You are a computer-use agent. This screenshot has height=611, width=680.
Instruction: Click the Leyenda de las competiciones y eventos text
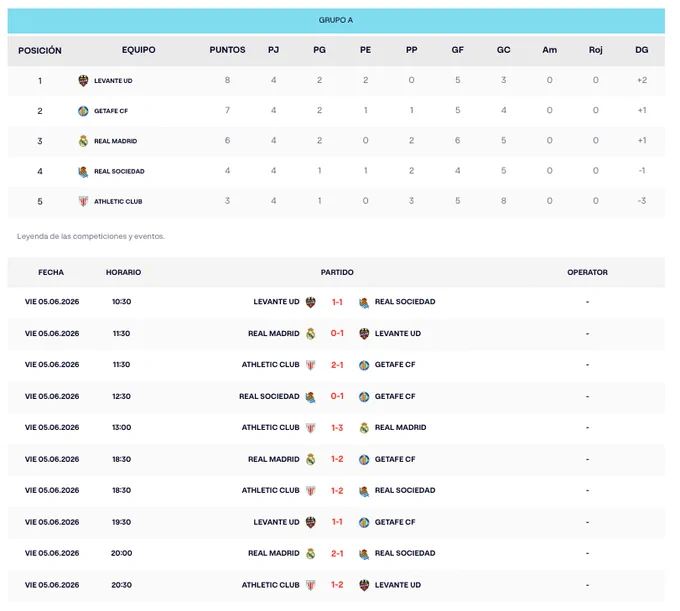[x=91, y=236]
